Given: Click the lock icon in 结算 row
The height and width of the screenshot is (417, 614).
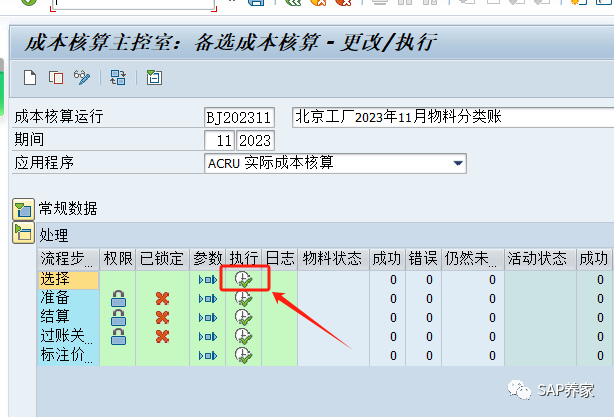Looking at the screenshot, I should click(x=118, y=318).
